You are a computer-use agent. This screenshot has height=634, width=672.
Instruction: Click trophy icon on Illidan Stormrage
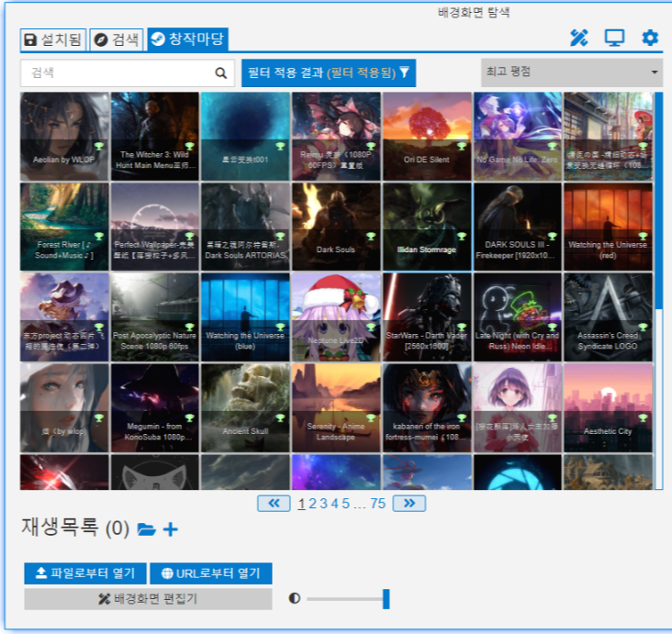coord(462,237)
